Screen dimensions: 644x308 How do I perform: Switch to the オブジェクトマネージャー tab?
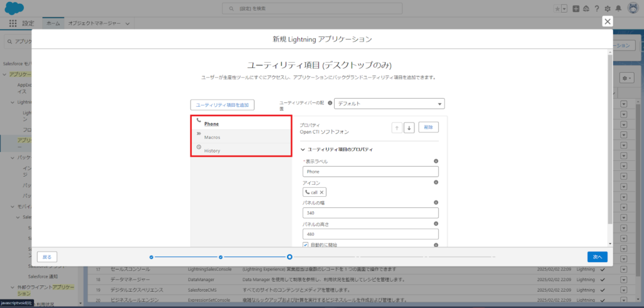coord(94,23)
